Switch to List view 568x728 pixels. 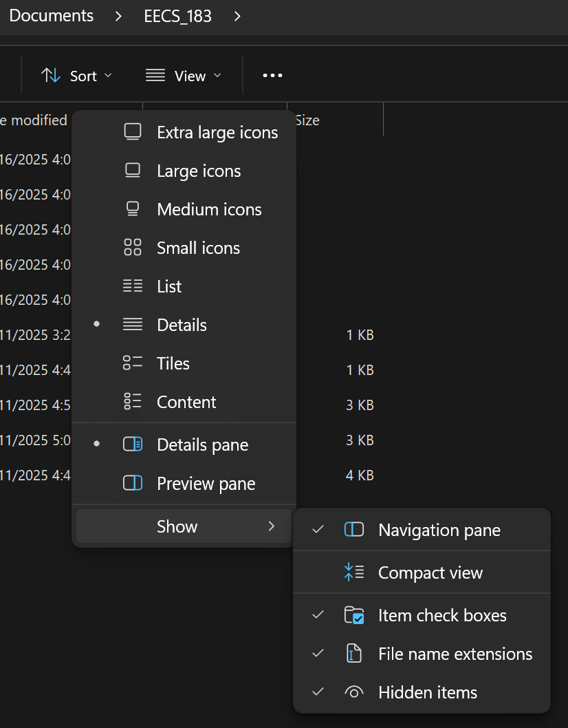pyautogui.click(x=184, y=286)
